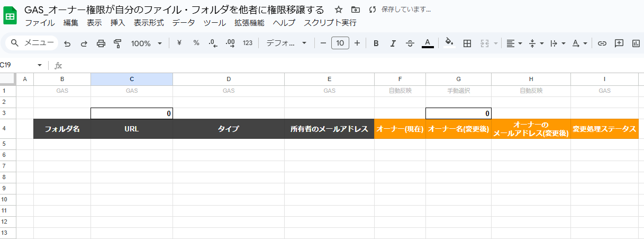
Task: Open the name box dropdown arrow
Action: [40, 65]
